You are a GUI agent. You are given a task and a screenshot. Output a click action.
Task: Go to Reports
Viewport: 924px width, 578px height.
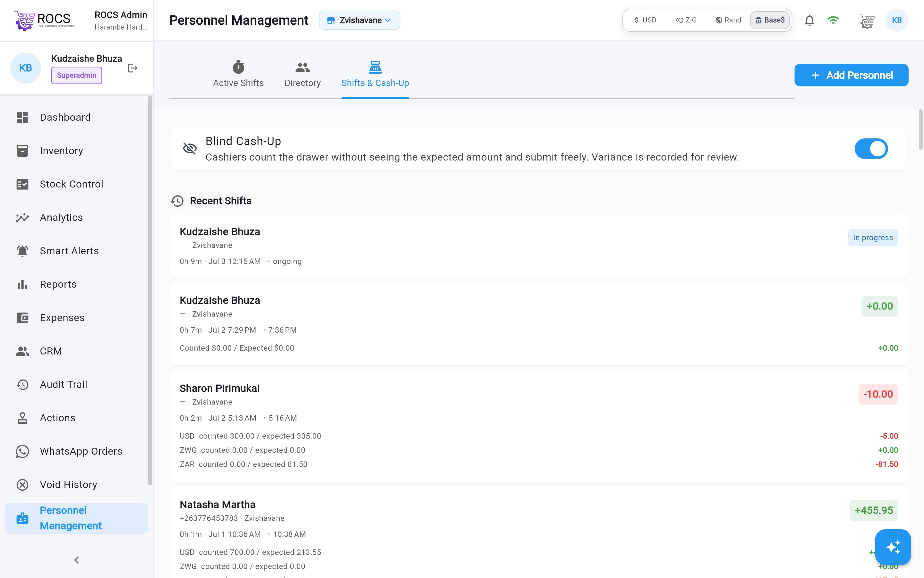pyautogui.click(x=76, y=284)
